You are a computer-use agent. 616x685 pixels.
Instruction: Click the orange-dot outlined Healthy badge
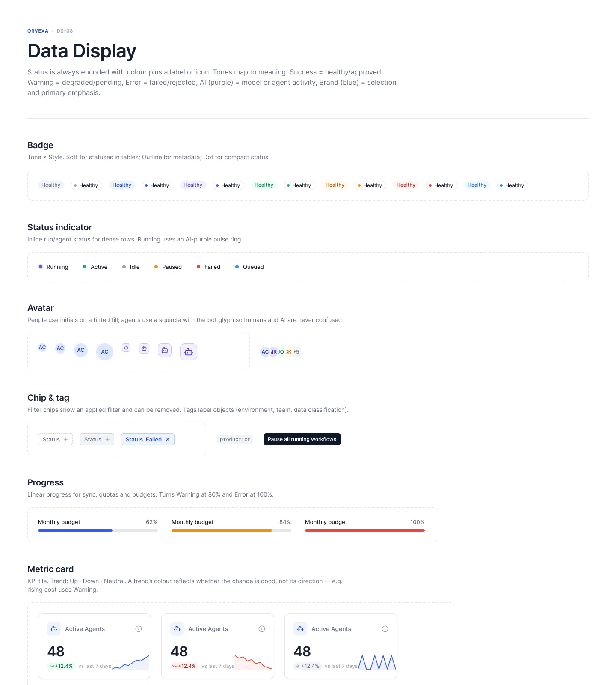[370, 185]
